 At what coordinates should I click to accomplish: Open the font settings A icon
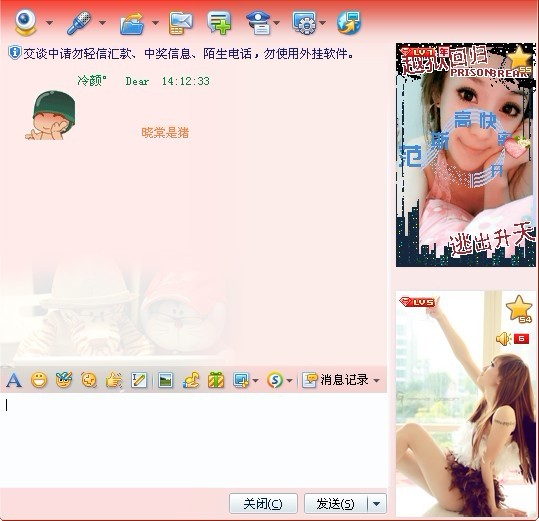click(14, 380)
